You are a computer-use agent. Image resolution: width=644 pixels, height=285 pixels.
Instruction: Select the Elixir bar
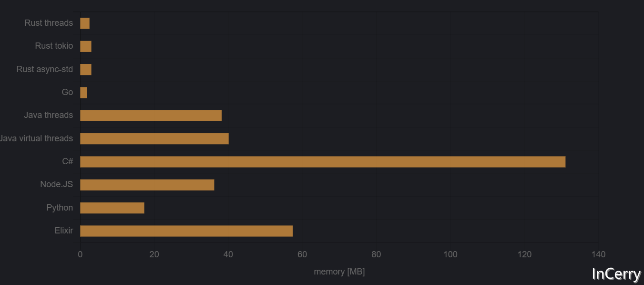click(186, 231)
